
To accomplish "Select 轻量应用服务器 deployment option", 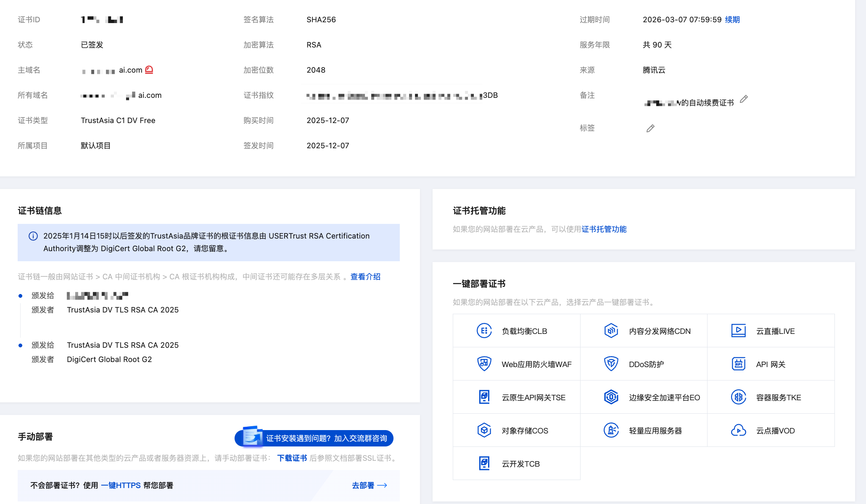I will [x=655, y=430].
